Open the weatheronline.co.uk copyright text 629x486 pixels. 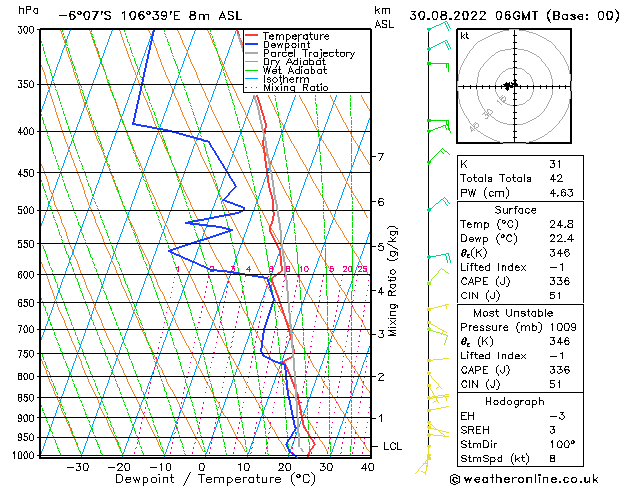click(x=524, y=479)
